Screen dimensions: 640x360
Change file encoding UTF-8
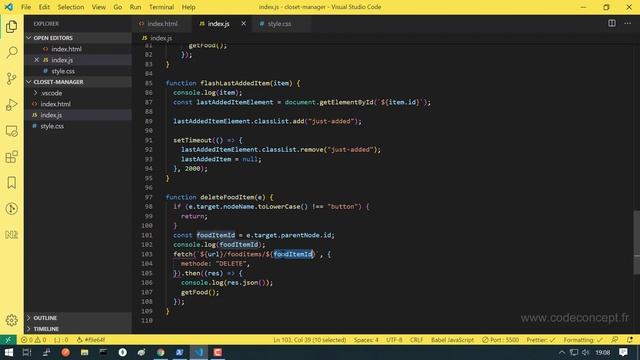tap(394, 340)
